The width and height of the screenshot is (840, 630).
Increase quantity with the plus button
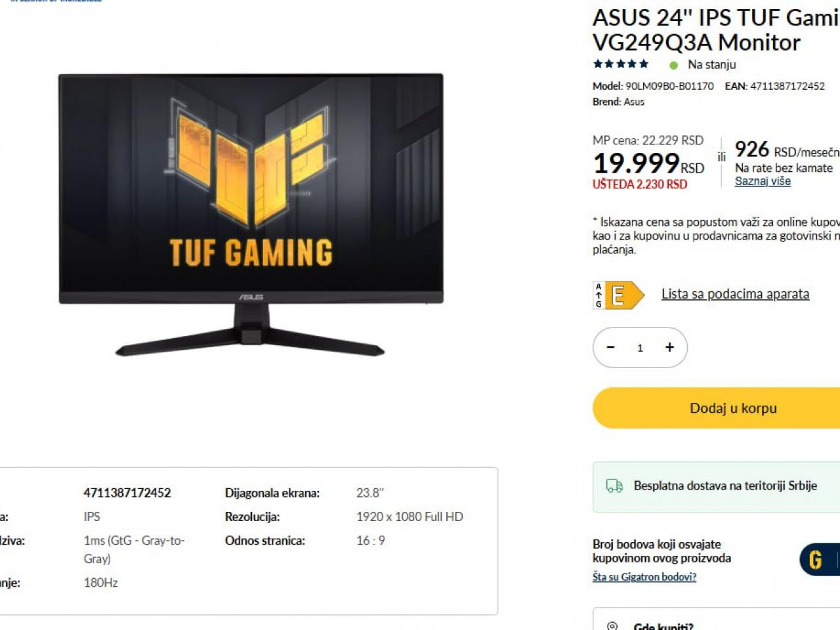click(669, 347)
